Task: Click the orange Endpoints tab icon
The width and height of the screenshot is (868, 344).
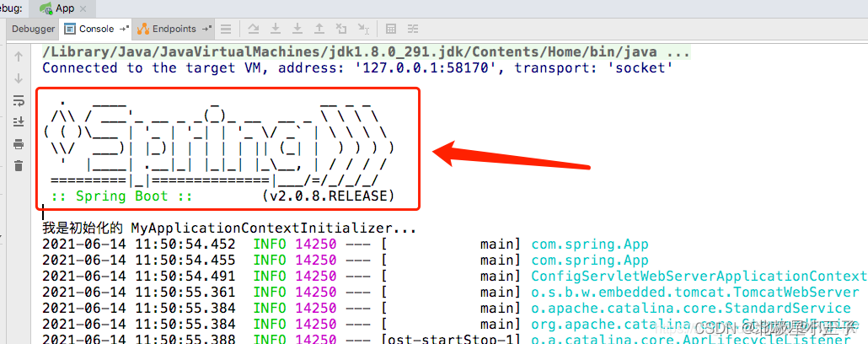Action: point(142,29)
